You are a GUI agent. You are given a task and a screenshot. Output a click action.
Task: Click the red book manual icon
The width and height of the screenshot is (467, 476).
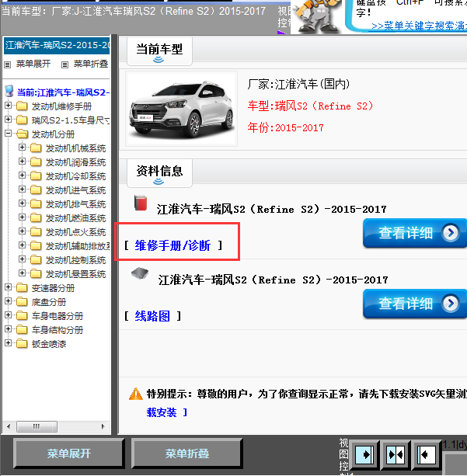coord(141,203)
